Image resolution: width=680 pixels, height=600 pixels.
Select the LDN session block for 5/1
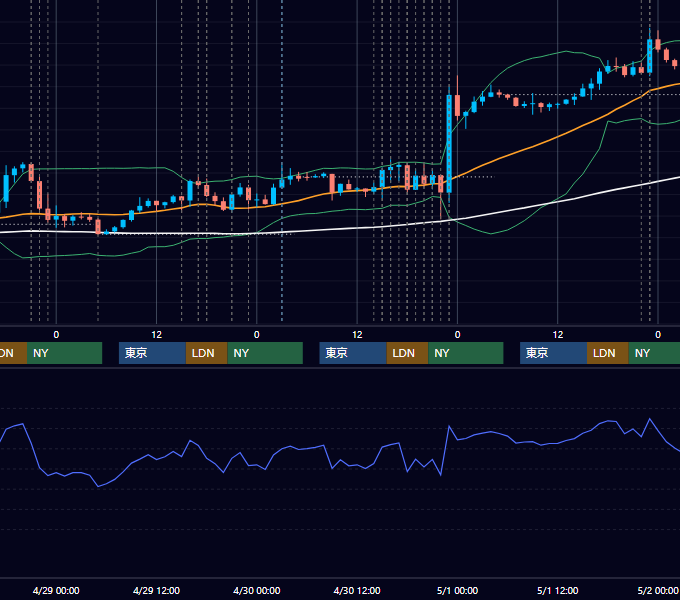coord(608,353)
